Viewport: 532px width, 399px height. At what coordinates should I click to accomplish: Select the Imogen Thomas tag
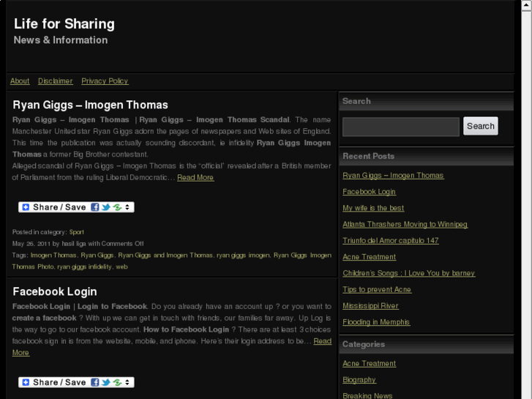(53, 255)
